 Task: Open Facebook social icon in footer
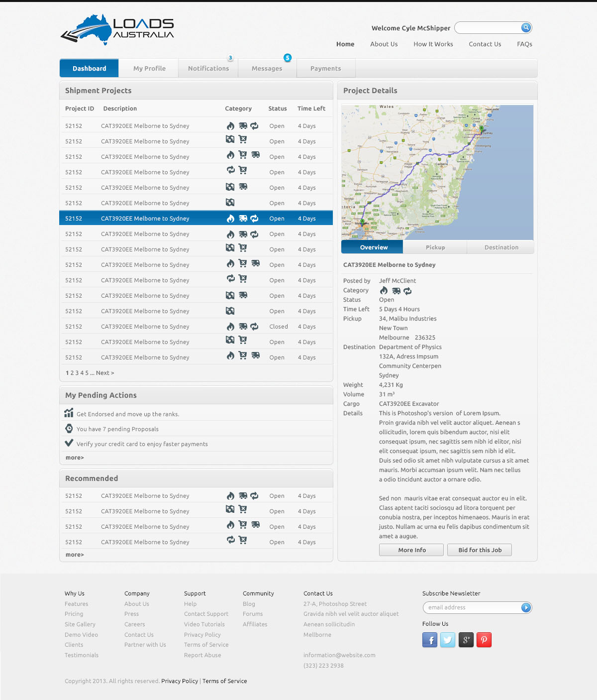point(430,640)
